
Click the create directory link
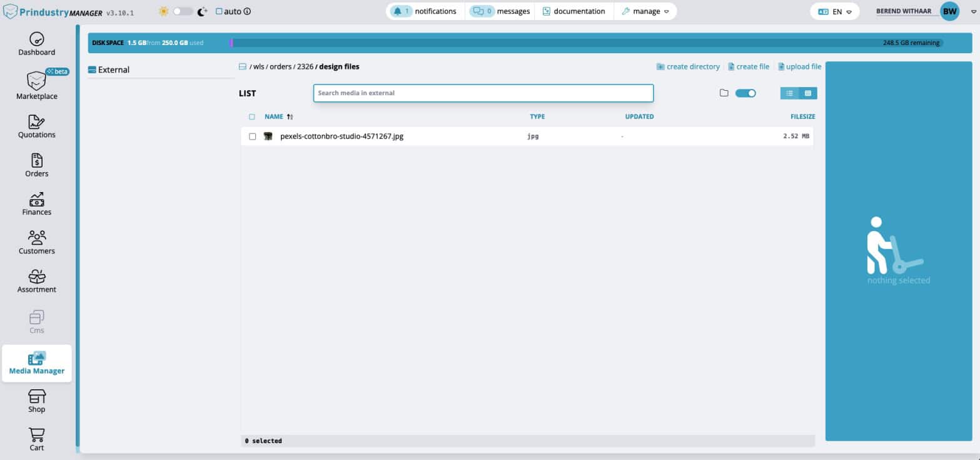688,66
